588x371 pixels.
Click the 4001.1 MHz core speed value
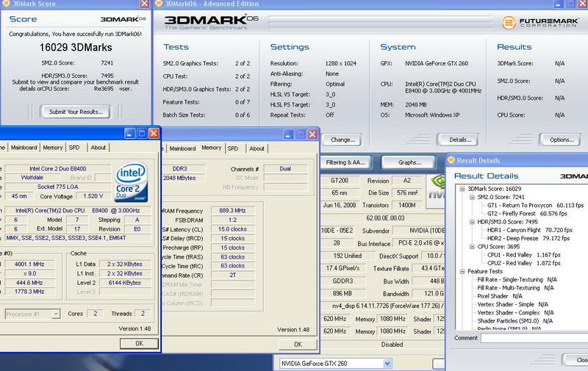[x=29, y=264]
